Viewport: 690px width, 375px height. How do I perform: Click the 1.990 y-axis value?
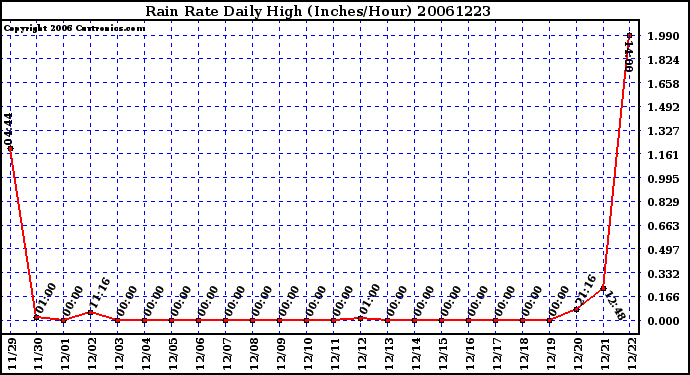663,36
